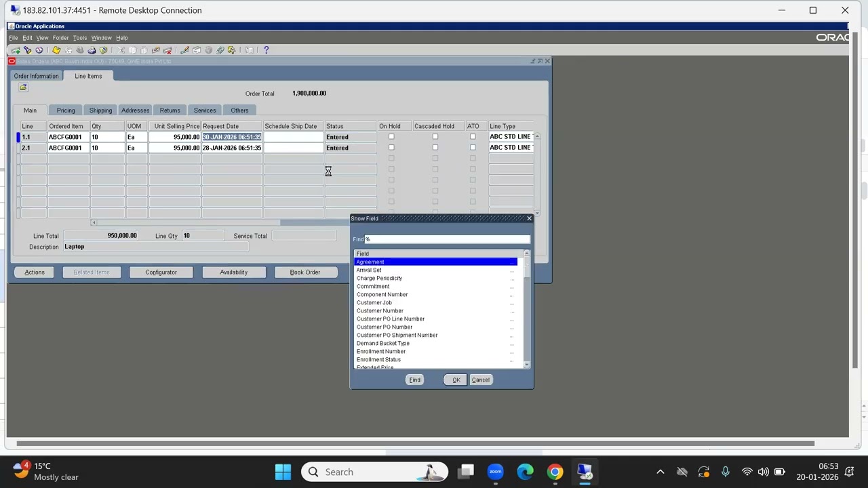Close the Show Field dialog

(529, 218)
